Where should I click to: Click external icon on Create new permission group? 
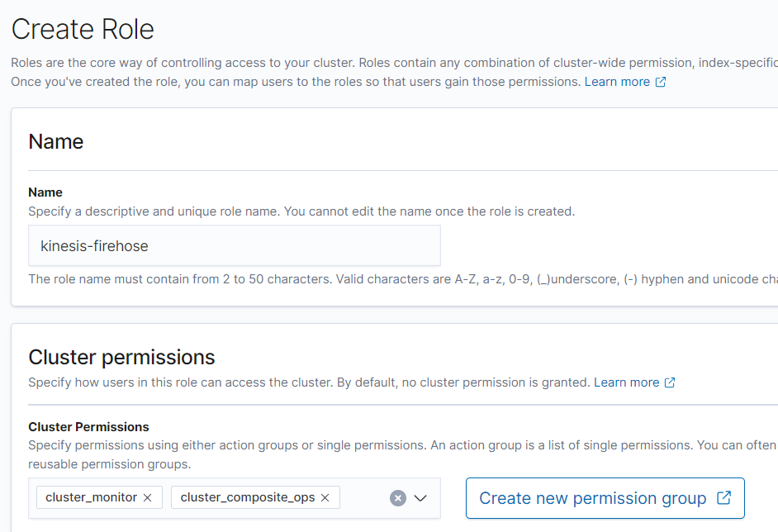[x=724, y=498]
